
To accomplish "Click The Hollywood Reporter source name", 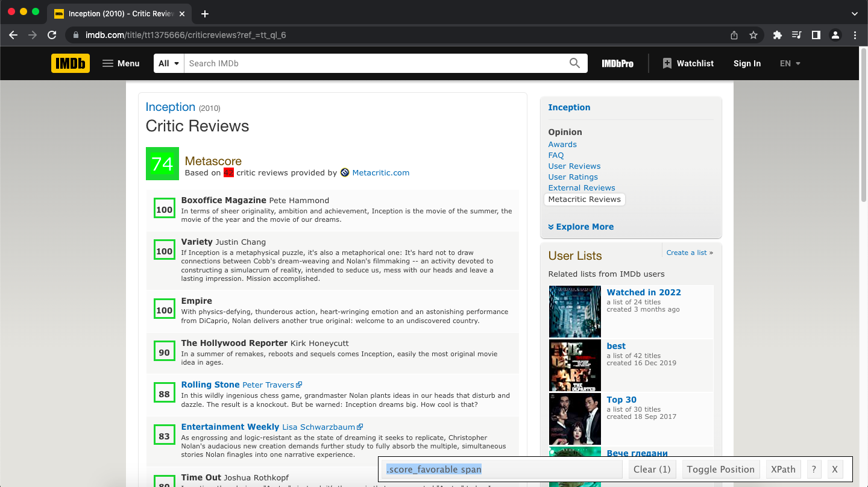I will (234, 343).
